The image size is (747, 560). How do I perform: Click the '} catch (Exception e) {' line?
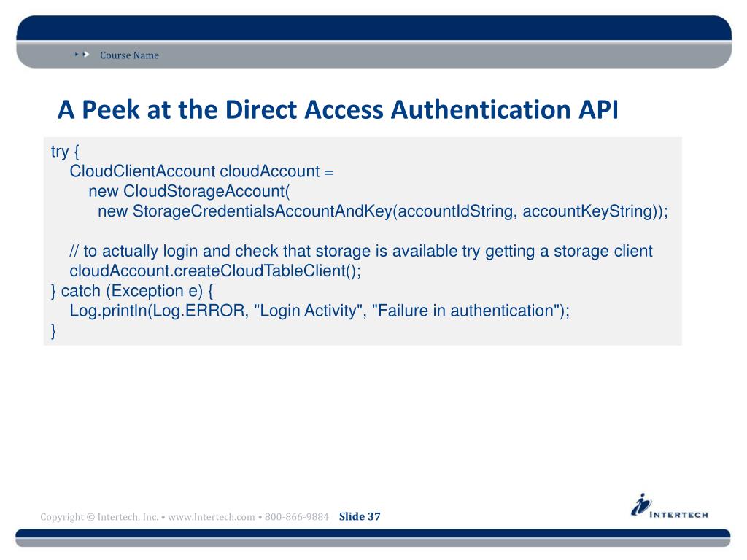click(x=132, y=291)
